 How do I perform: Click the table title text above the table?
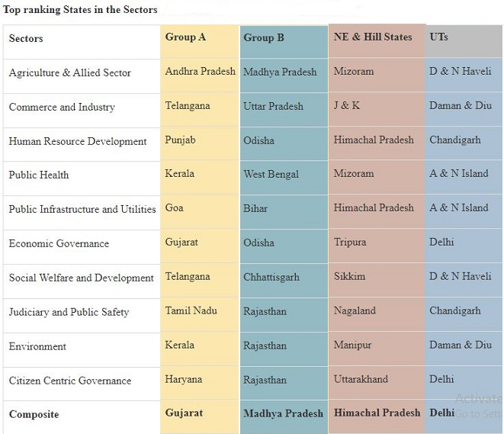(x=80, y=10)
